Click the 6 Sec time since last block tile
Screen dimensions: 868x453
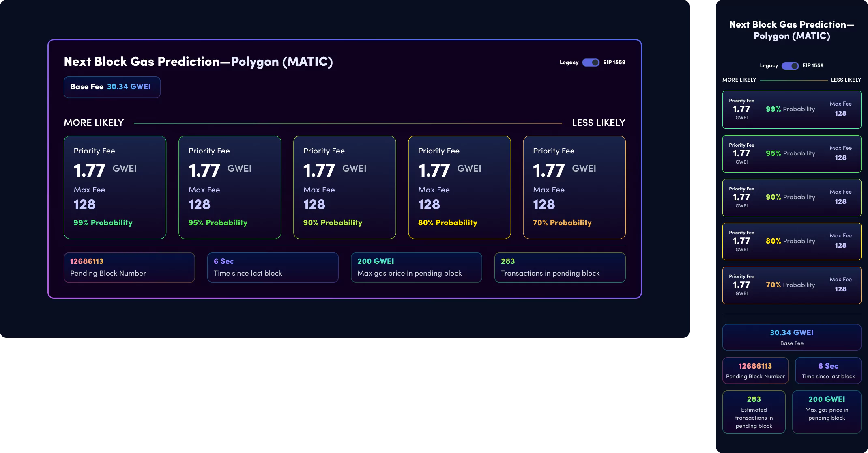pyautogui.click(x=273, y=267)
